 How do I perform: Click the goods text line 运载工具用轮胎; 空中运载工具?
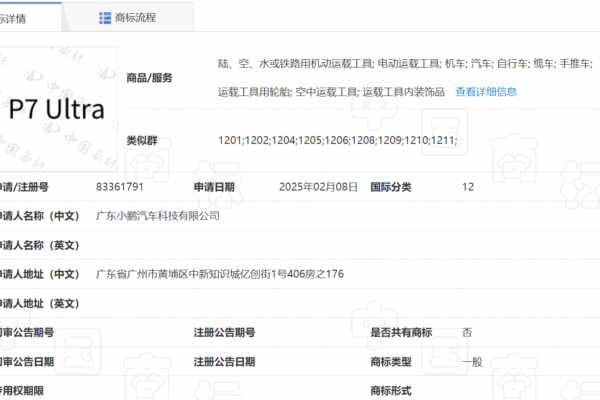[x=331, y=92]
